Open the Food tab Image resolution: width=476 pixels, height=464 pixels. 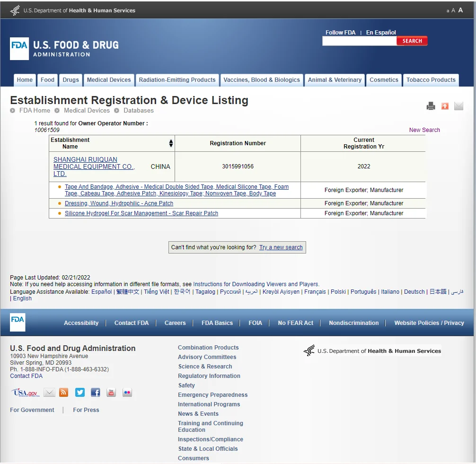pyautogui.click(x=47, y=80)
